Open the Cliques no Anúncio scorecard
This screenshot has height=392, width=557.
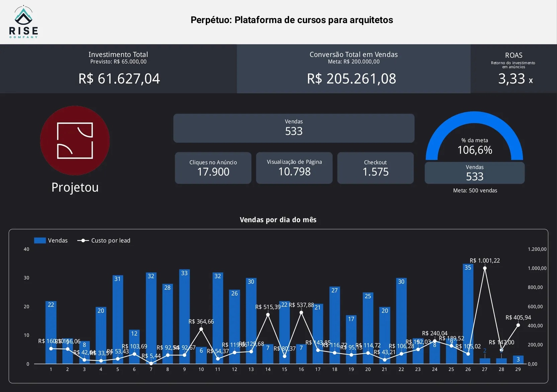[213, 168]
